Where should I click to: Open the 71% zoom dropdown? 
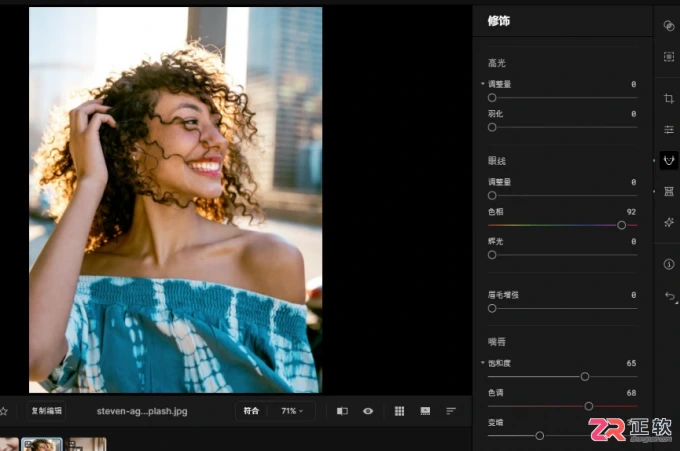click(x=292, y=411)
